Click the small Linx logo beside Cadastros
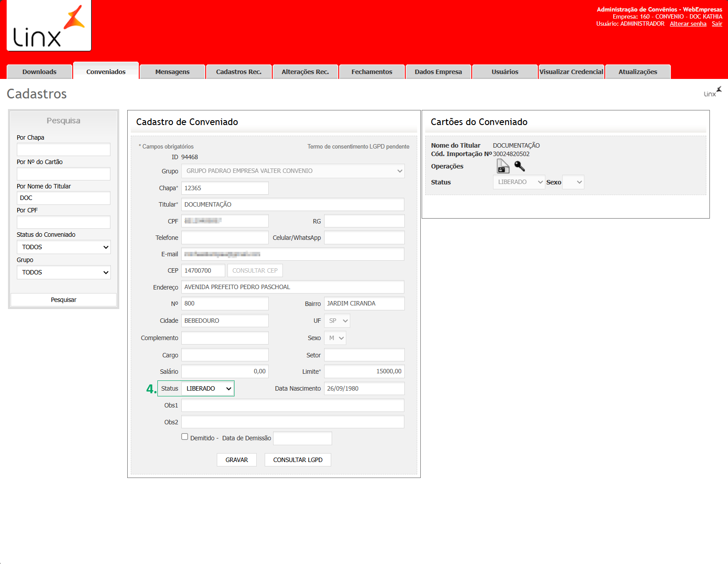 (712, 92)
